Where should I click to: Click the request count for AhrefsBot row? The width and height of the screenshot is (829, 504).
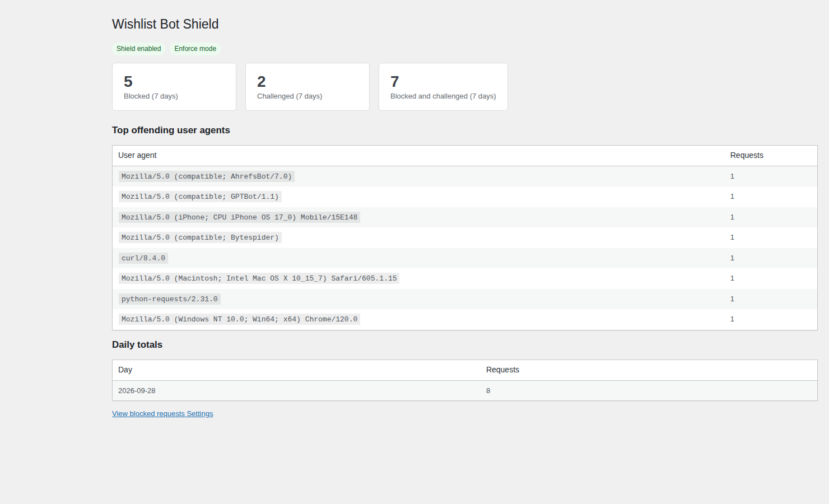click(x=732, y=176)
